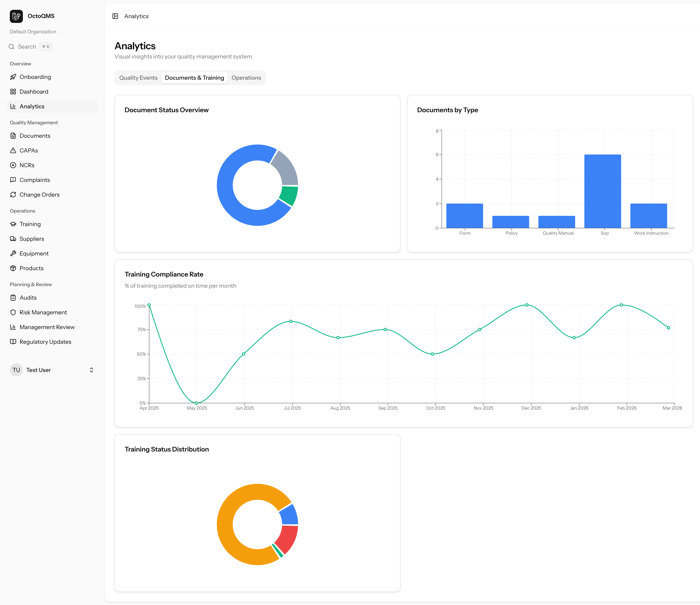Go to the Dashboard page
The height and width of the screenshot is (605, 700).
[52, 92]
